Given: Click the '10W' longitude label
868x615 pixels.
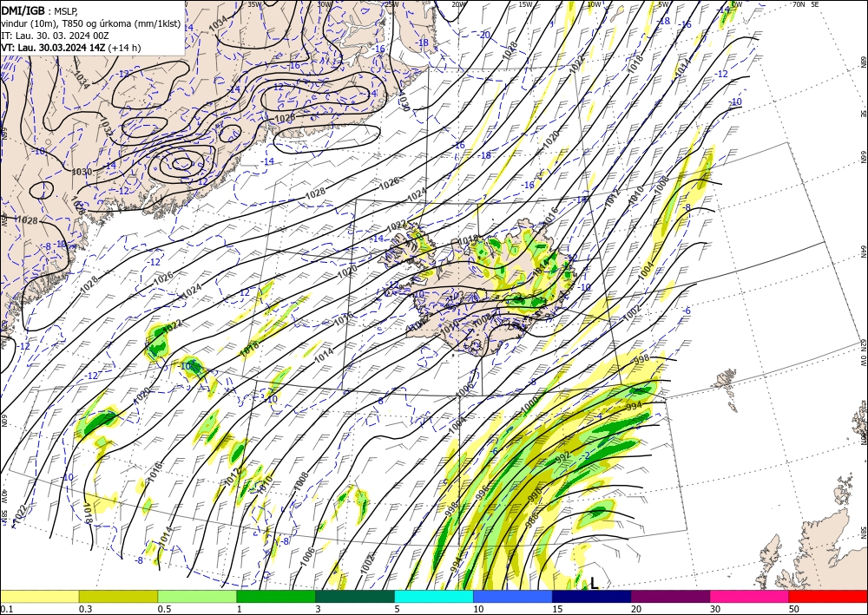Looking at the screenshot, I should pos(594,4).
